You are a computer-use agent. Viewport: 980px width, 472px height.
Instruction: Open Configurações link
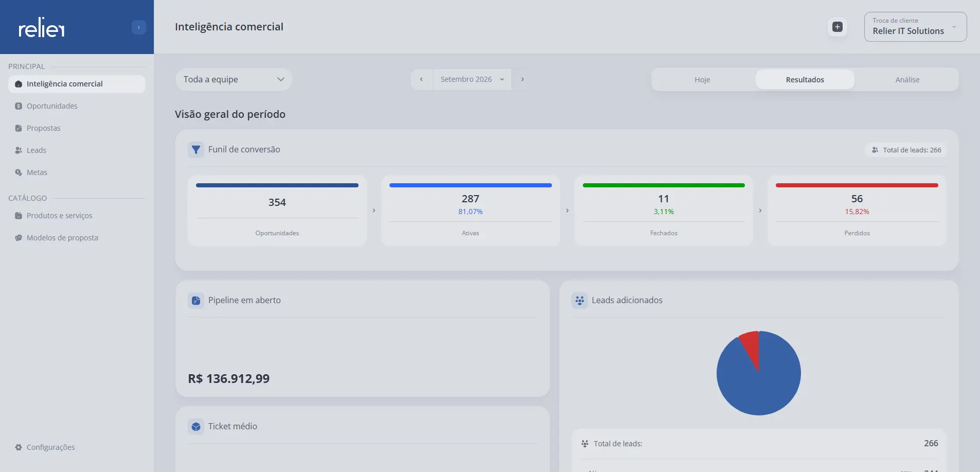pos(77,447)
